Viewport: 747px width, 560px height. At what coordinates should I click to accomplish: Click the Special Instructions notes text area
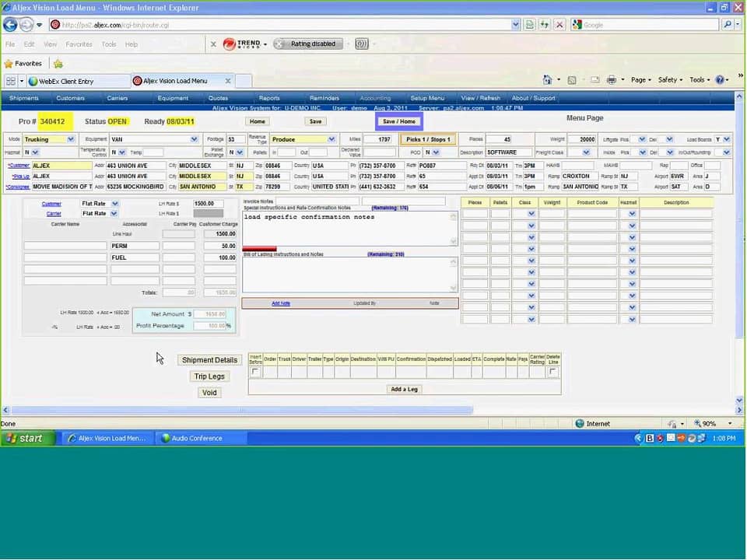tap(349, 229)
